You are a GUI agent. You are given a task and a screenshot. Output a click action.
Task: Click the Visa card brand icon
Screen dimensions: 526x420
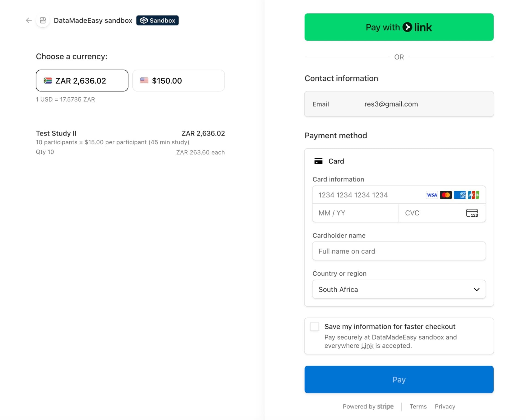(431, 195)
